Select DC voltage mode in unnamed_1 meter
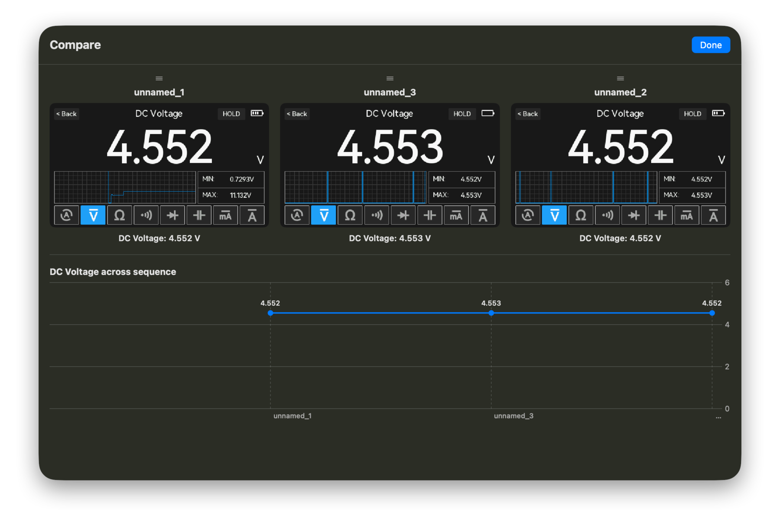The height and width of the screenshot is (532, 780). coord(93,215)
